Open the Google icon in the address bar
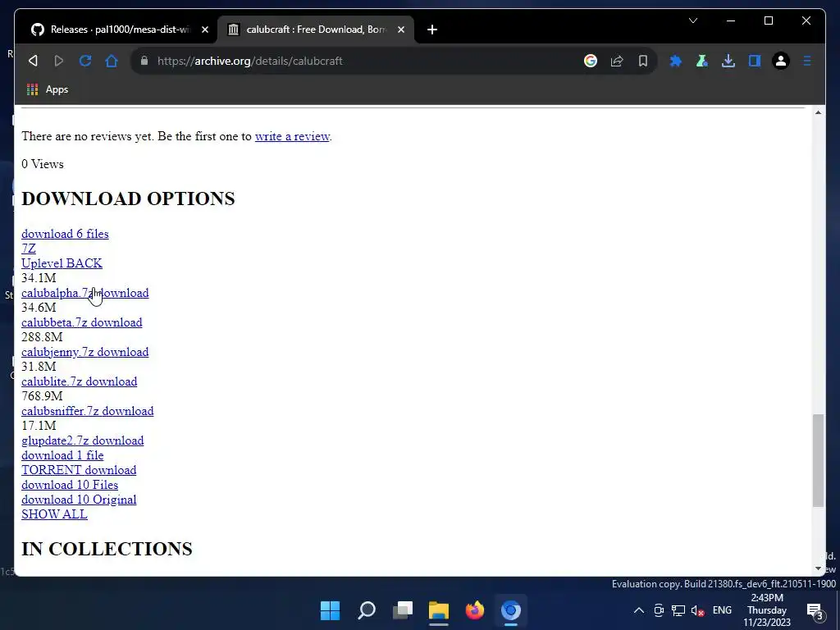Image resolution: width=840 pixels, height=630 pixels. pos(591,61)
